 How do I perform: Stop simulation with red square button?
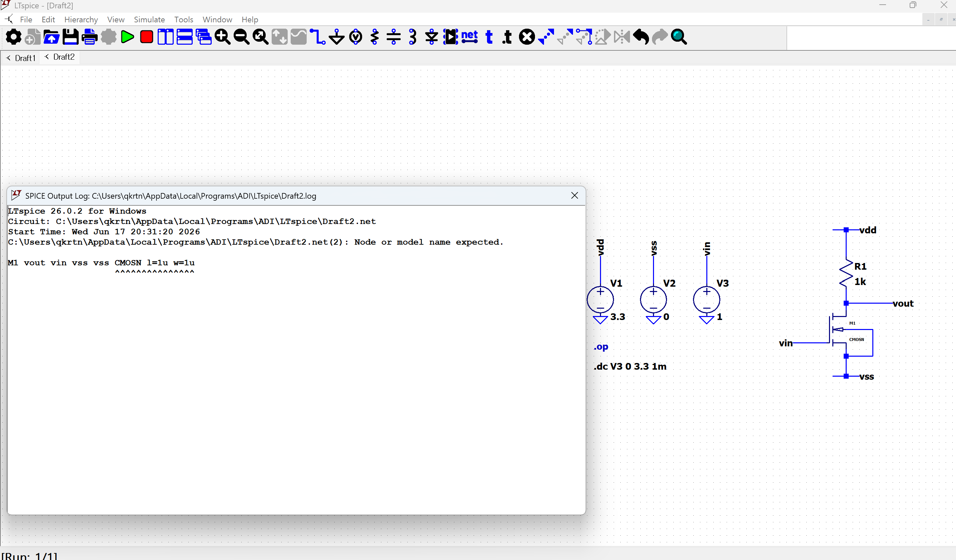[x=146, y=37]
